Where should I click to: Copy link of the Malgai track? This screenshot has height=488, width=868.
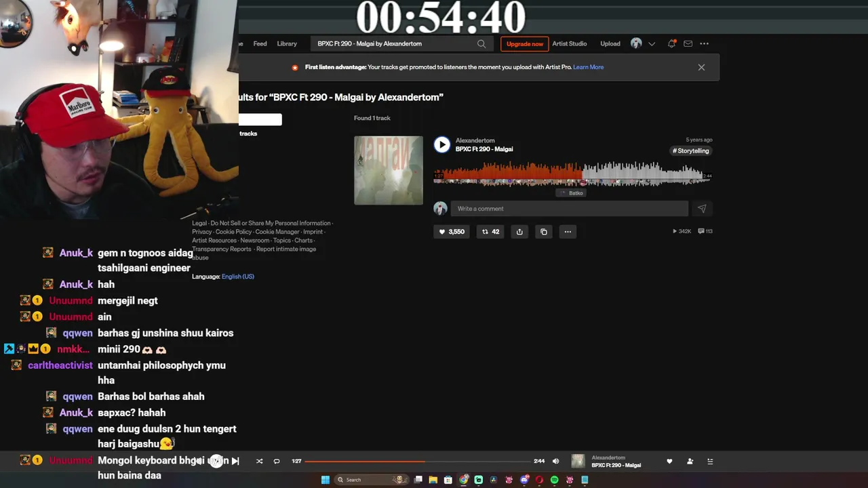[544, 232]
